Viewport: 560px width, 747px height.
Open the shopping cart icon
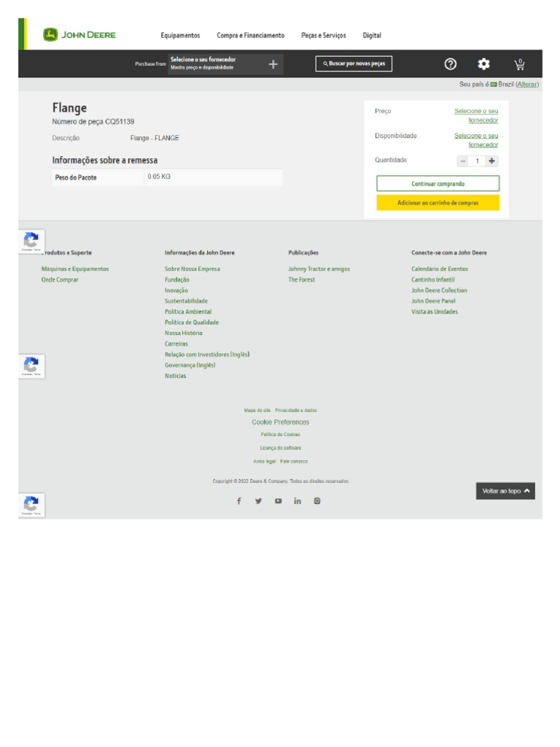coord(519,64)
